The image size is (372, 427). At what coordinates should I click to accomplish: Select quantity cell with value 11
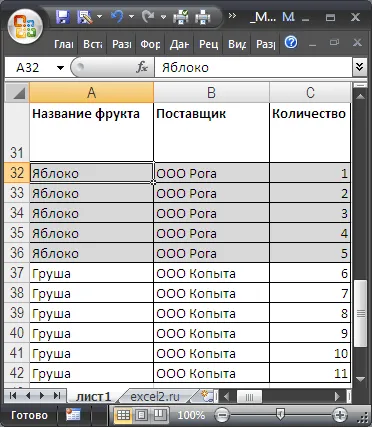coord(310,373)
